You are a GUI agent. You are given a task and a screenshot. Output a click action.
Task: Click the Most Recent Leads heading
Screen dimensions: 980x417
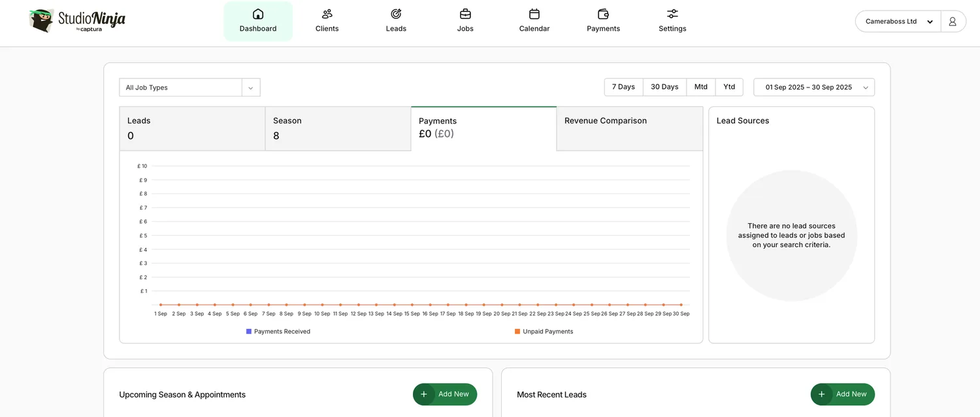click(551, 395)
